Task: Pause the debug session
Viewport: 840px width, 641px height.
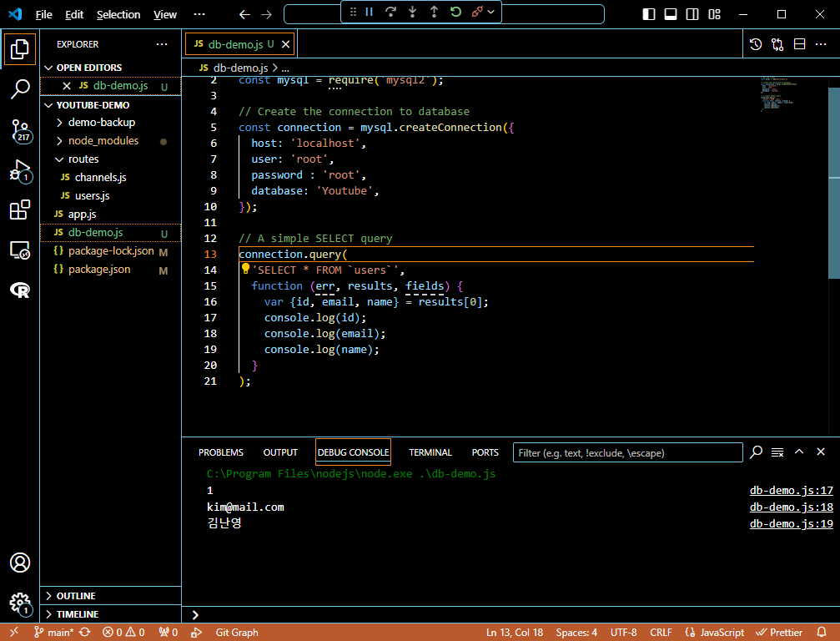Action: 369,12
